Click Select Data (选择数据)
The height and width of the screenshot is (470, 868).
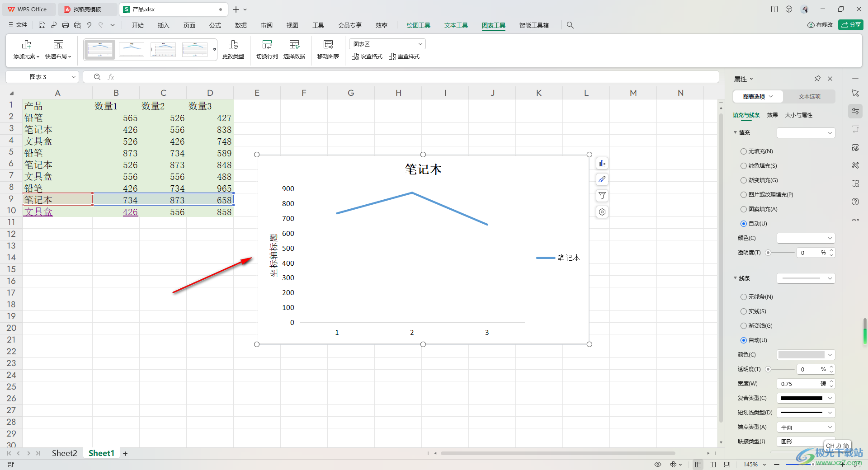coord(294,50)
